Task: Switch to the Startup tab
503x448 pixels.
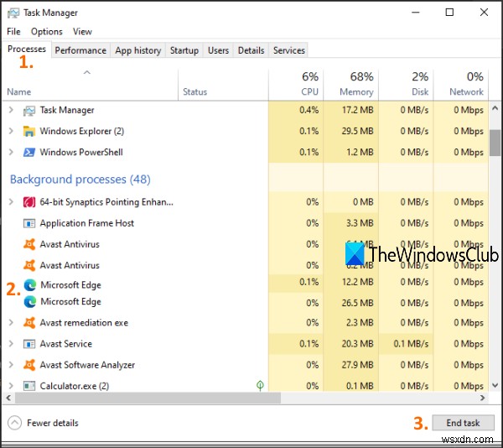Action: point(184,50)
